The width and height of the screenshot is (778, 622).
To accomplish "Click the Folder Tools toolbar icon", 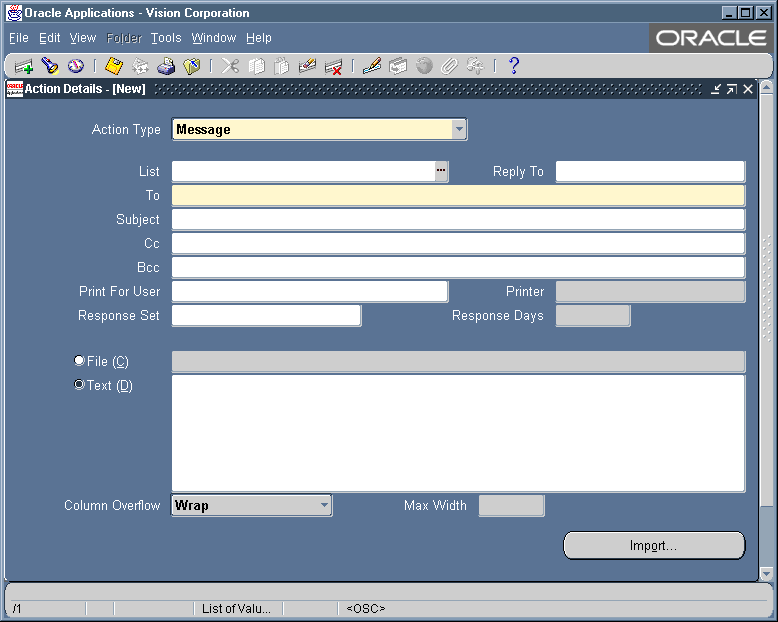I will click(x=475, y=66).
